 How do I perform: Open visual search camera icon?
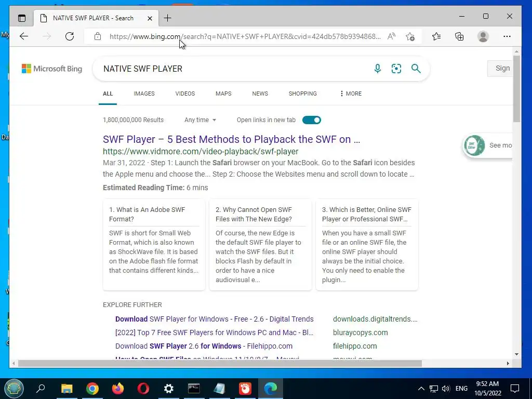point(396,69)
